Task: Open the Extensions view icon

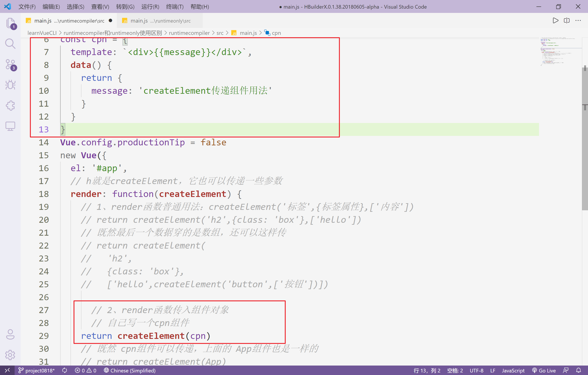Action: pyautogui.click(x=10, y=106)
